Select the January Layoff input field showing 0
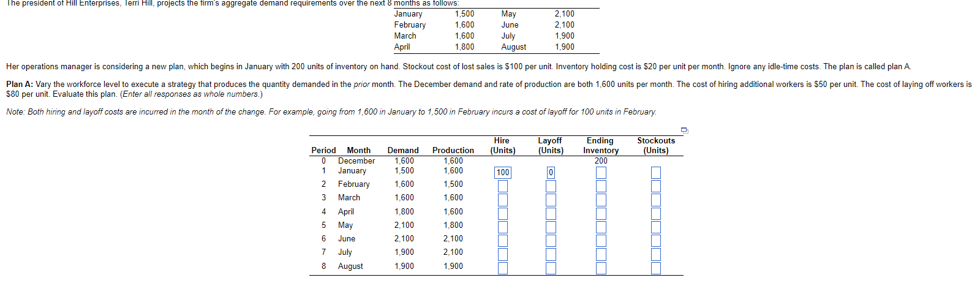980x302 pixels. click(551, 173)
